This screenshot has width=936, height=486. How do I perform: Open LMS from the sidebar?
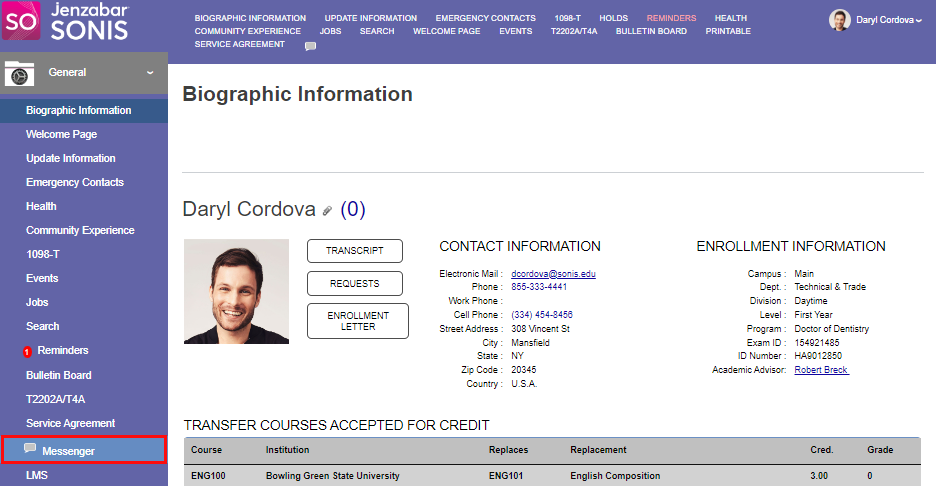37,475
